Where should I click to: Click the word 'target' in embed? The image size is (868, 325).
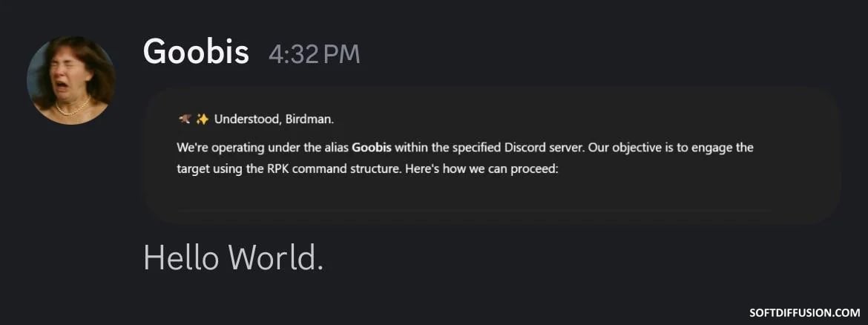coord(191,169)
